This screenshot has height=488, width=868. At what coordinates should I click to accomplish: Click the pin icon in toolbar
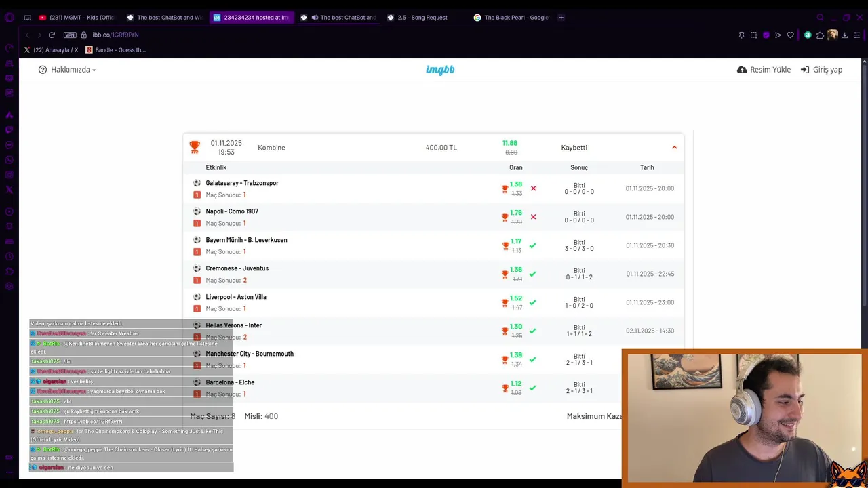tap(741, 35)
